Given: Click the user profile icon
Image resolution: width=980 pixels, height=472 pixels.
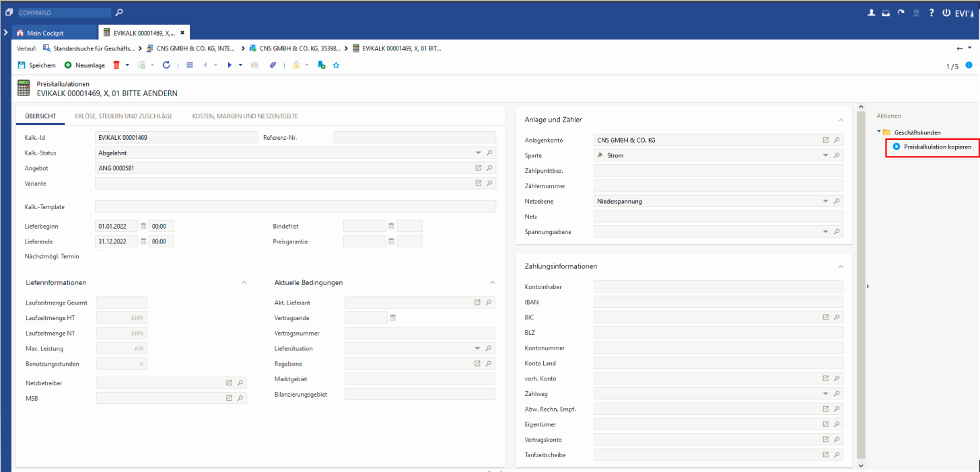Looking at the screenshot, I should click(871, 13).
